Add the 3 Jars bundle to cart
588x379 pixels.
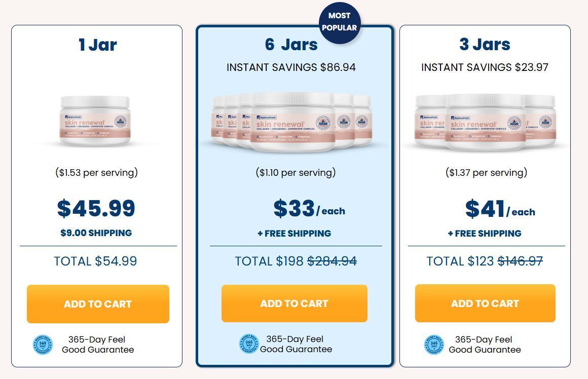485,304
